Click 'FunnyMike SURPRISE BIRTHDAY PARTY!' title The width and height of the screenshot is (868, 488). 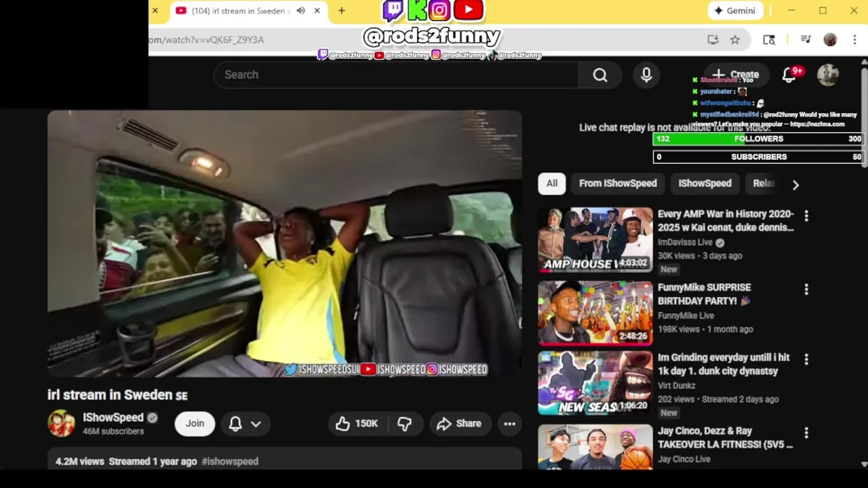pos(704,294)
